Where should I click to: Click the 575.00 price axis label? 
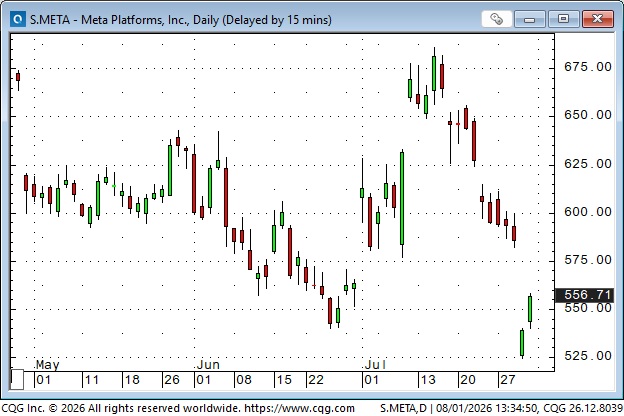(588, 260)
